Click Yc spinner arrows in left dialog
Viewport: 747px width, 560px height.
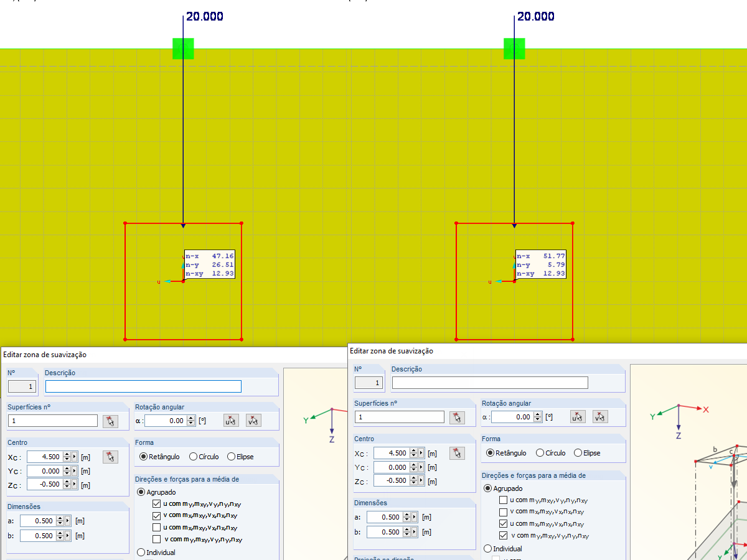pos(68,472)
